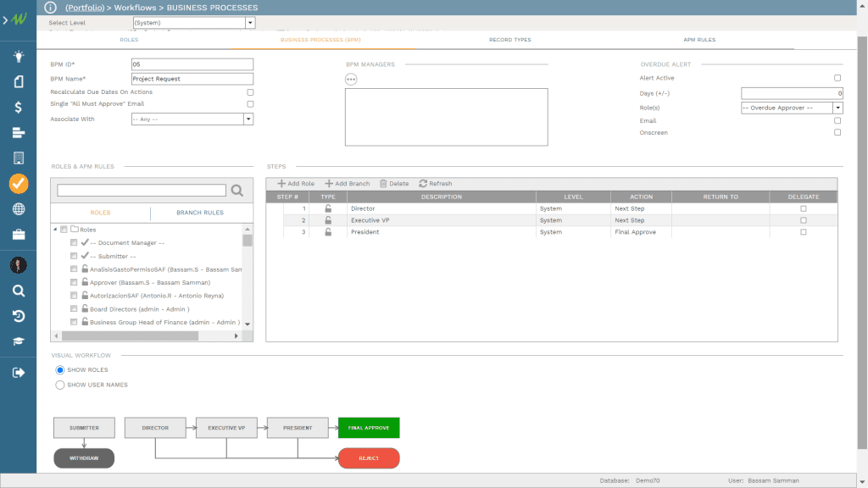The width and height of the screenshot is (868, 488).
Task: Click the roles tree vertical scrollbar thumb
Action: tap(248, 241)
